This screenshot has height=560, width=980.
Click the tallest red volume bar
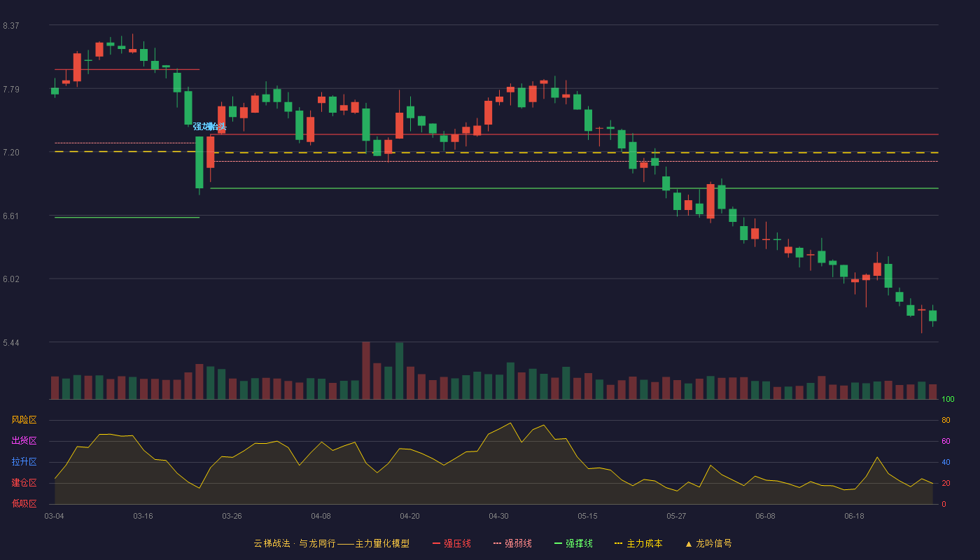point(366,370)
